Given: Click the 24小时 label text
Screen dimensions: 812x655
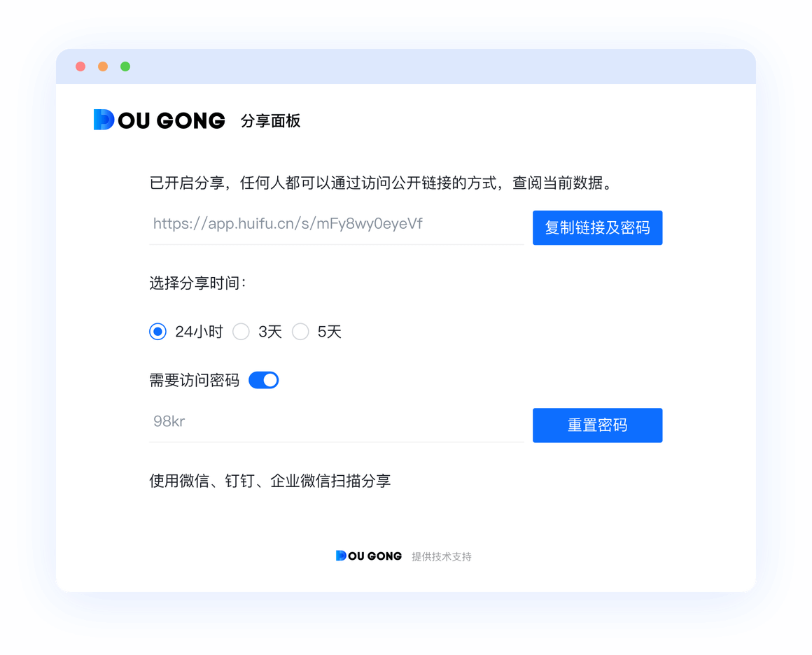Looking at the screenshot, I should click(199, 332).
